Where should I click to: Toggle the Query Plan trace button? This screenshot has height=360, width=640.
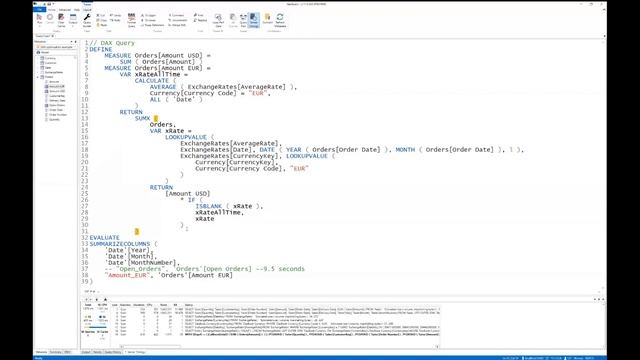pyautogui.click(x=243, y=20)
